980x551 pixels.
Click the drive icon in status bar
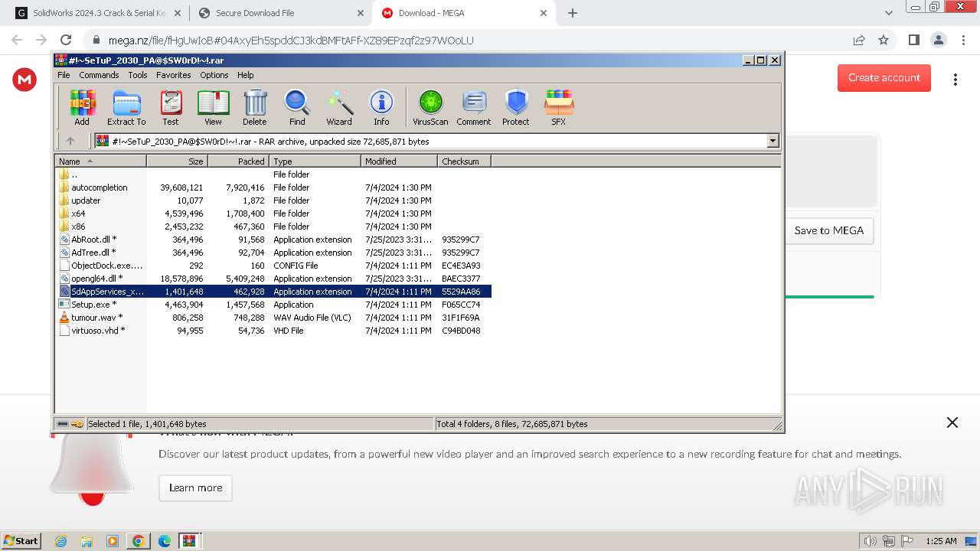(63, 424)
